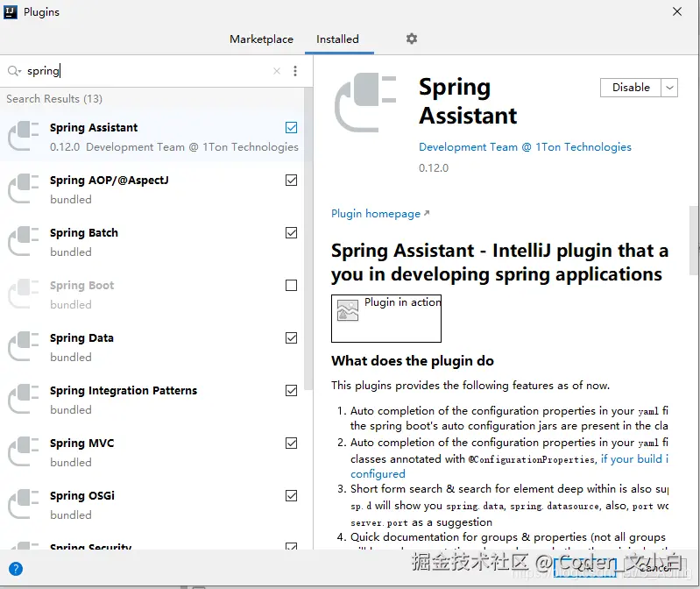Viewport: 700px width, 589px height.
Task: Open Development Team @ 1Ton Technologies link
Action: click(525, 147)
